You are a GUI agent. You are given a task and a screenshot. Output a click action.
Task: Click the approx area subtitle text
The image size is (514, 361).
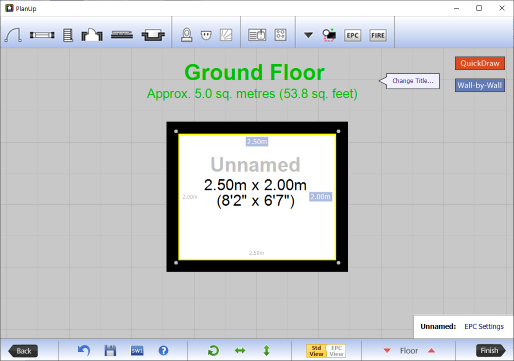click(x=252, y=94)
